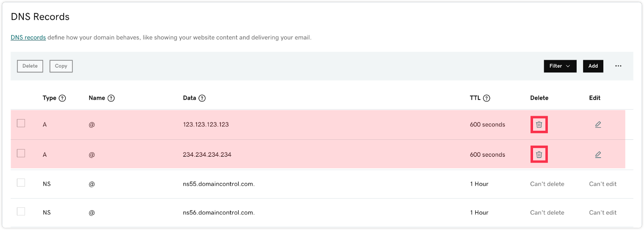Screen dimensions: 644x230
Task: Select the 234.234.234.234 record checkbox
Action: (21, 153)
